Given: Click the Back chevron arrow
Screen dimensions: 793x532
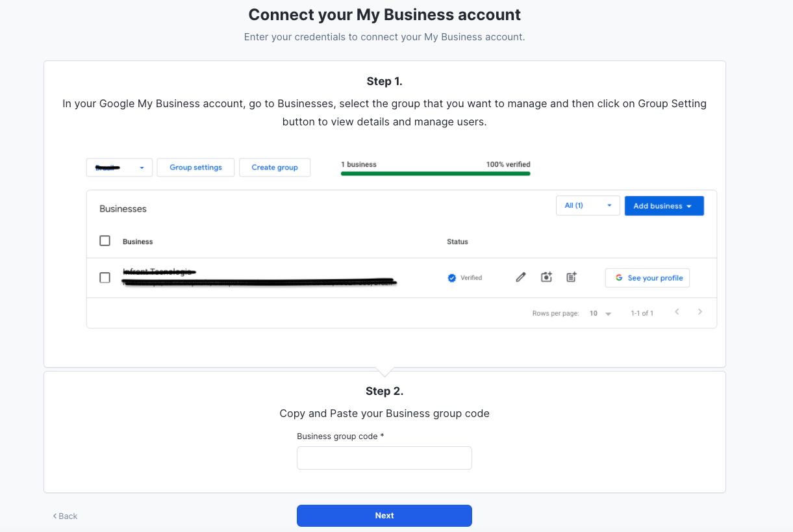Looking at the screenshot, I should tap(55, 516).
